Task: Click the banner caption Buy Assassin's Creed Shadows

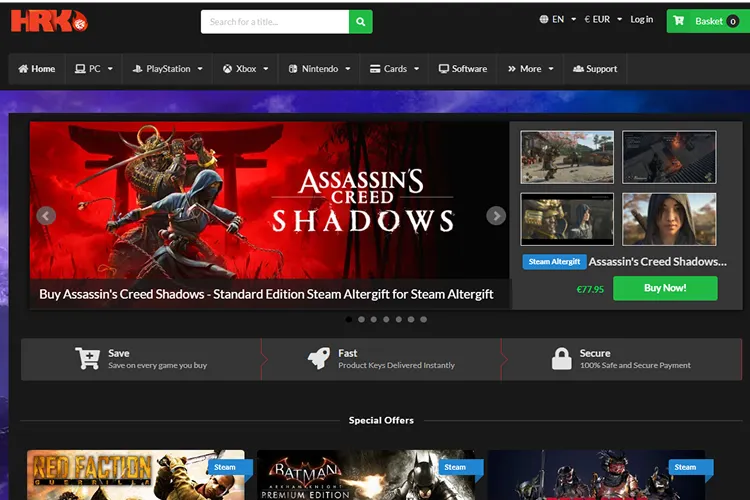Action: [266, 294]
